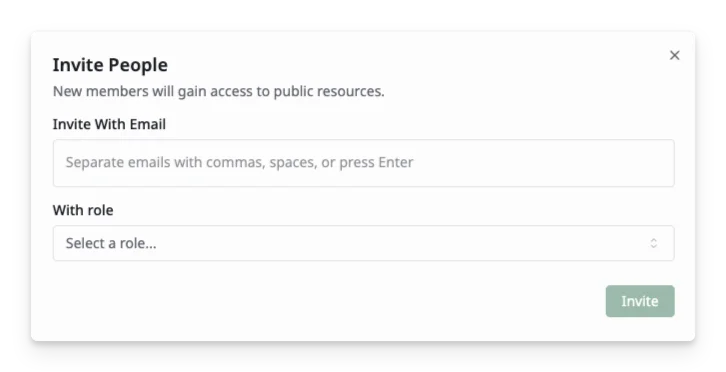726x372 pixels.
Task: Select the public resources description text
Action: pyautogui.click(x=219, y=91)
